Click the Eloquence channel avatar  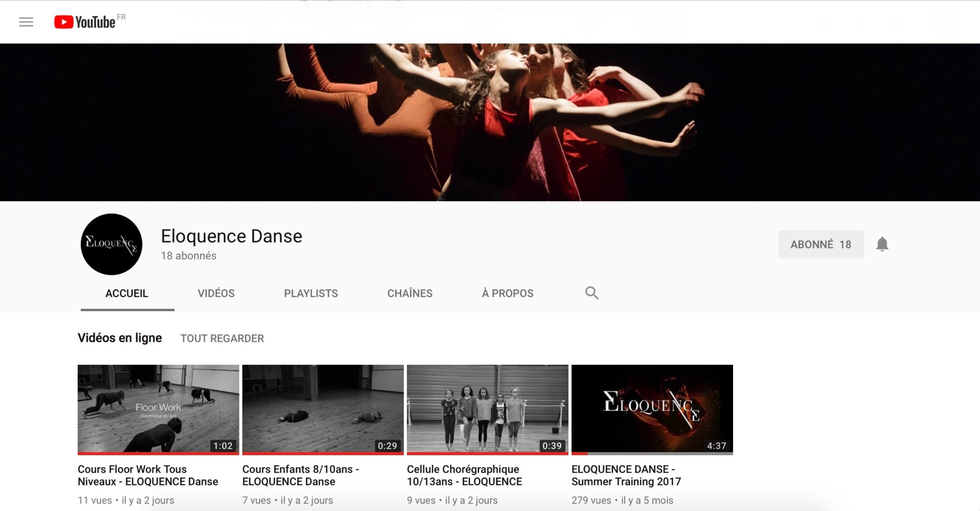coord(112,244)
